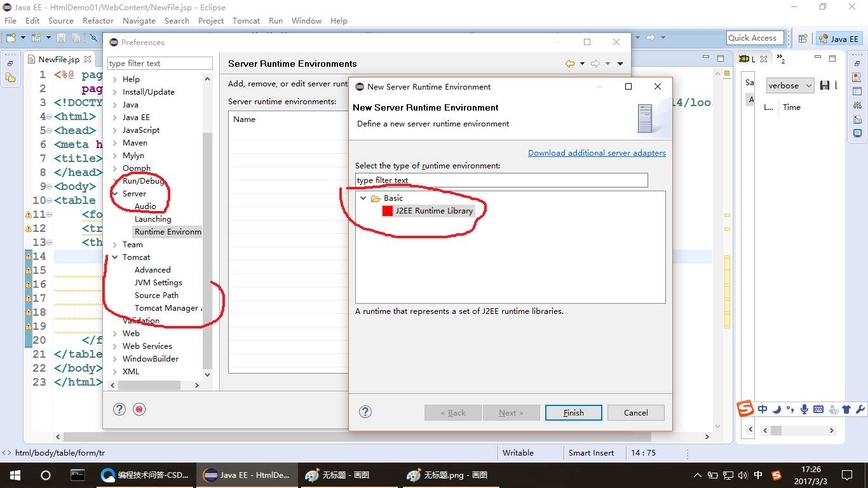The height and width of the screenshot is (488, 868).
Task: Click the Back arrow in Preferences header
Action: point(570,64)
